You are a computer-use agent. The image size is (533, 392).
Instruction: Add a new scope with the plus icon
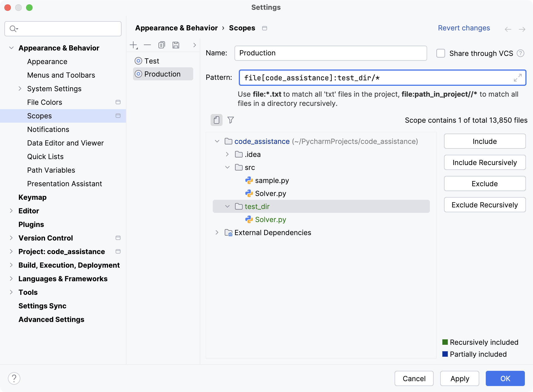coord(134,45)
